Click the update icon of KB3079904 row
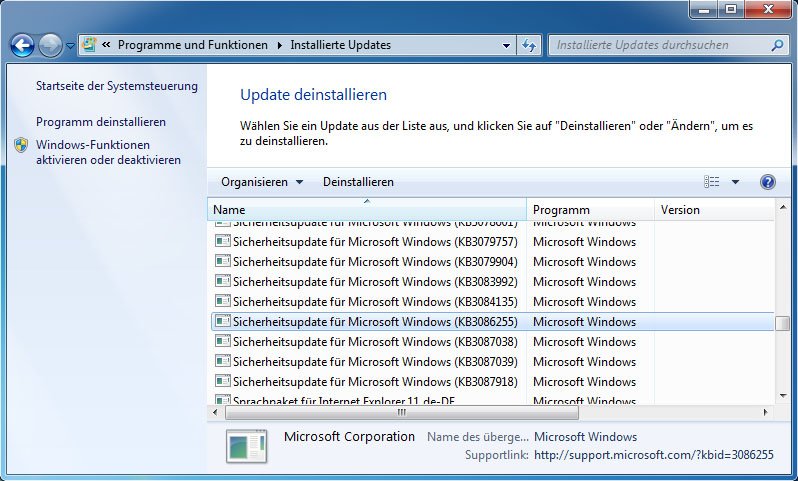The image size is (798, 481). point(222,261)
